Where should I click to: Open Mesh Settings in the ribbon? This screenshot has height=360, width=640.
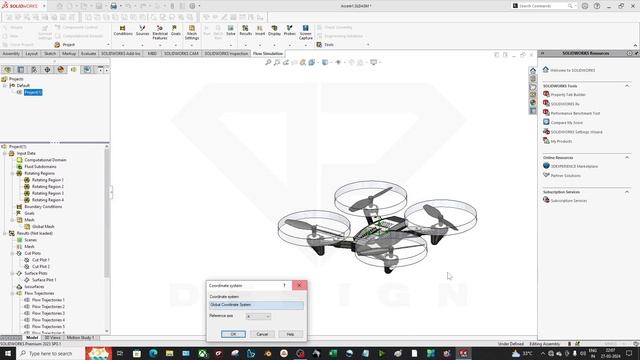[191, 32]
